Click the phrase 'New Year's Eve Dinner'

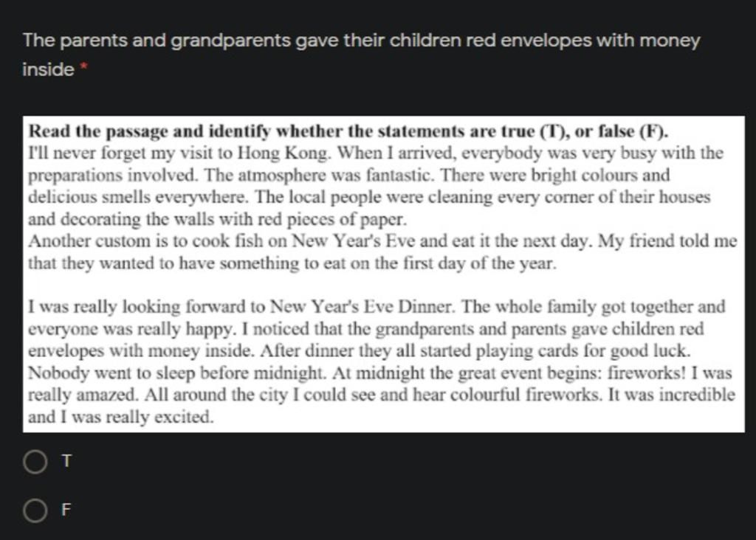tap(362, 307)
